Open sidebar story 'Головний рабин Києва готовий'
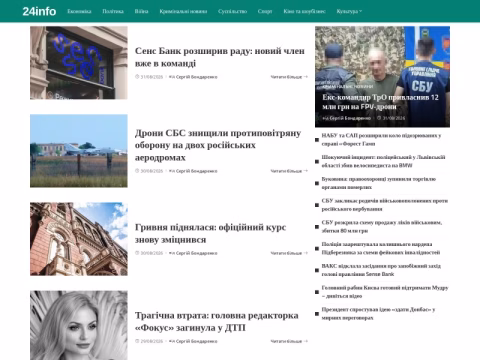The width and height of the screenshot is (480, 360). coord(385,292)
